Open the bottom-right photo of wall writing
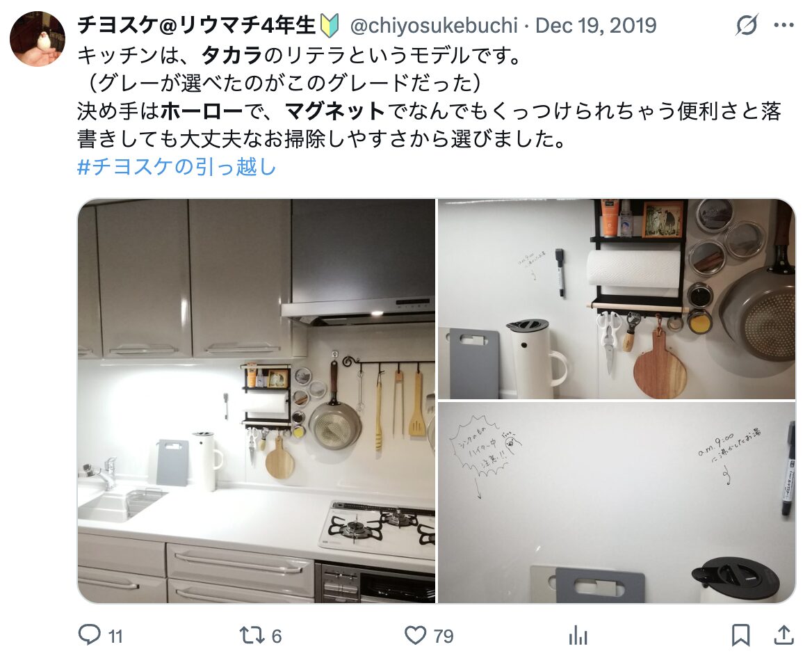812x665 pixels. (616, 503)
